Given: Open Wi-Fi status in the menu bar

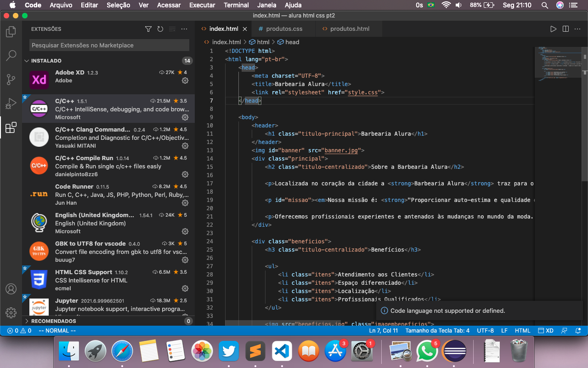Looking at the screenshot, I should (x=446, y=5).
